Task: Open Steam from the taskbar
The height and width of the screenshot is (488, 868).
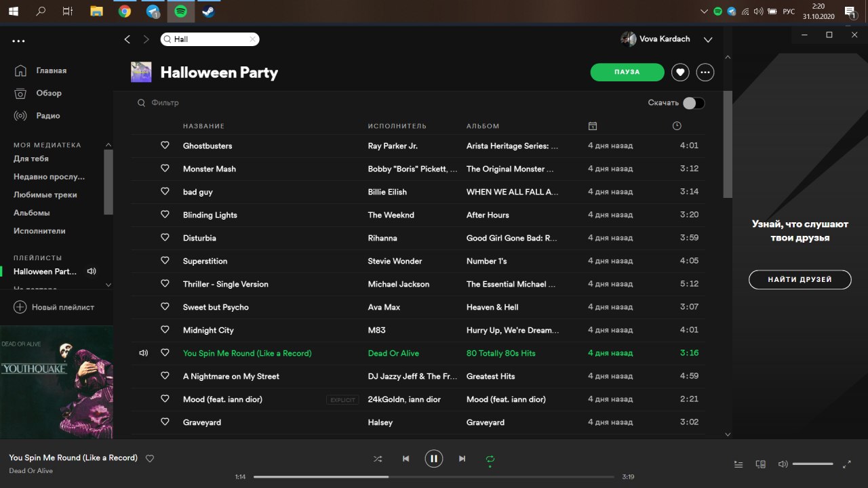Action: pyautogui.click(x=208, y=11)
